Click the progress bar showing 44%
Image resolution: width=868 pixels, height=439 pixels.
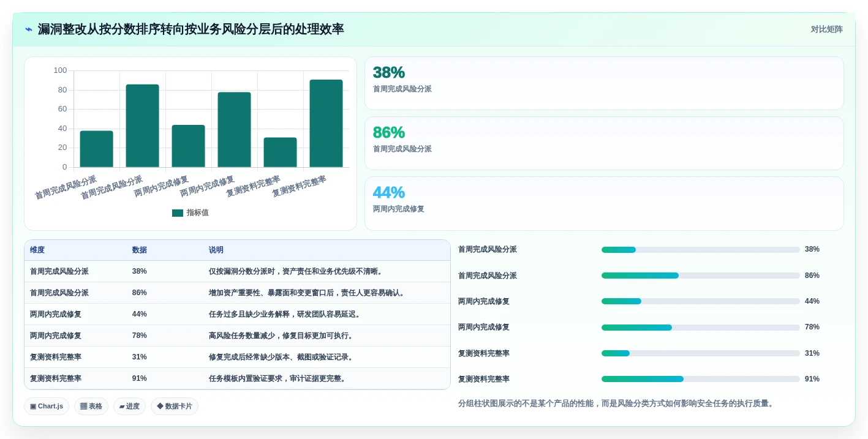click(x=701, y=301)
